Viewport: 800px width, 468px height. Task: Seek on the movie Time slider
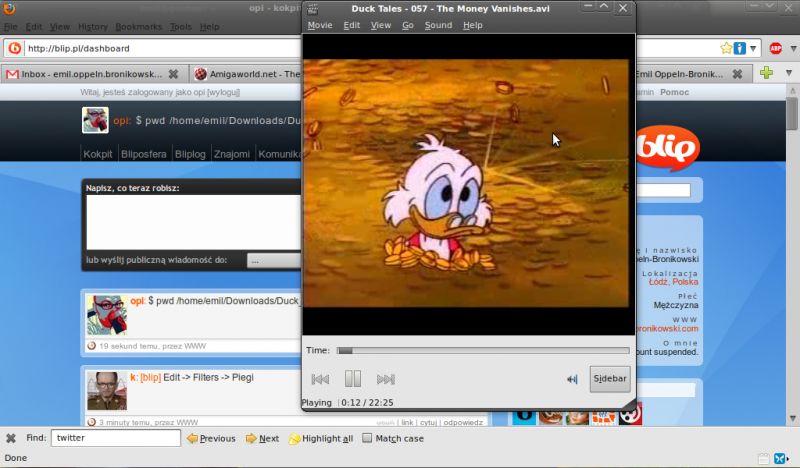(483, 351)
